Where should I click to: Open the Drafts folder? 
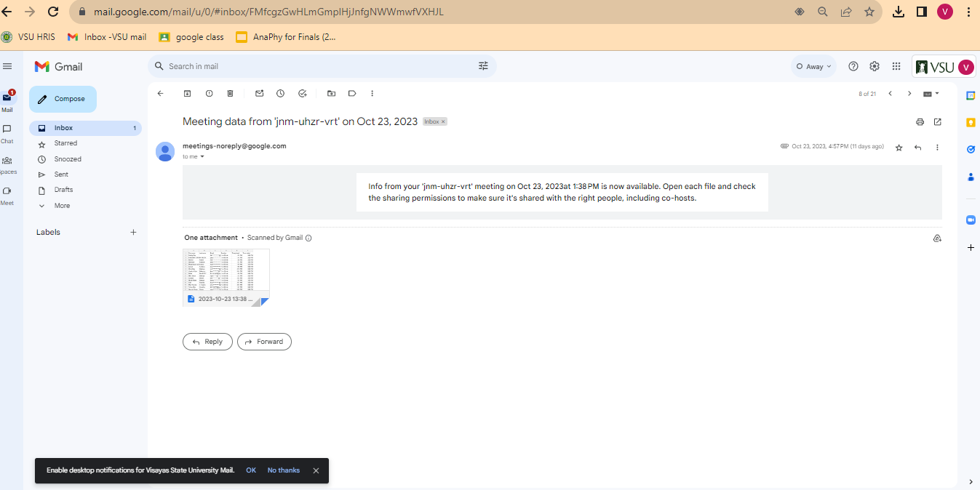(63, 190)
